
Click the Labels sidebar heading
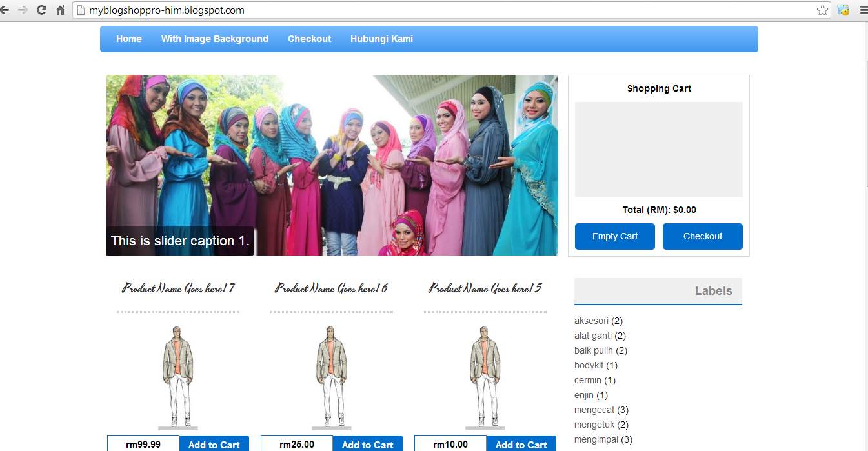pos(713,291)
